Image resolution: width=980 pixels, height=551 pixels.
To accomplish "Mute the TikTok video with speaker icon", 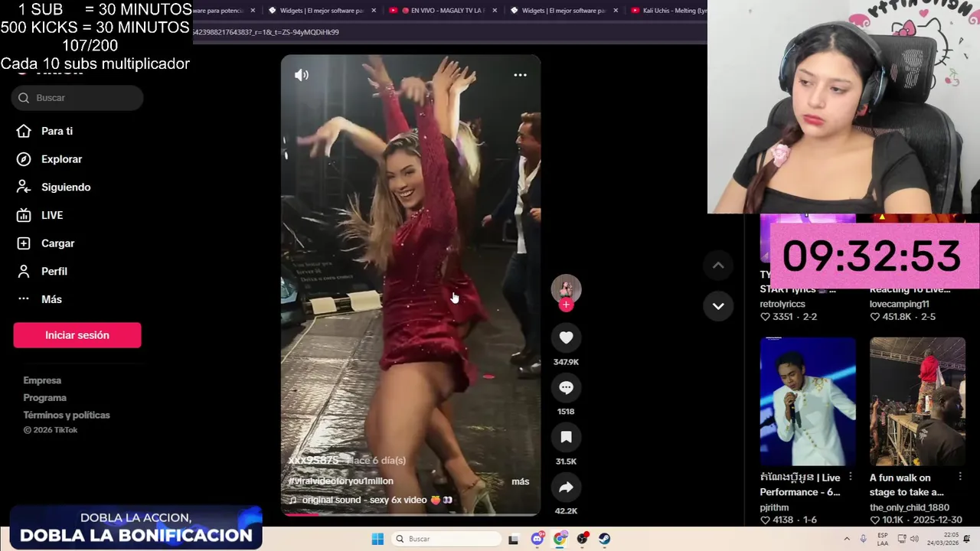I will click(302, 75).
